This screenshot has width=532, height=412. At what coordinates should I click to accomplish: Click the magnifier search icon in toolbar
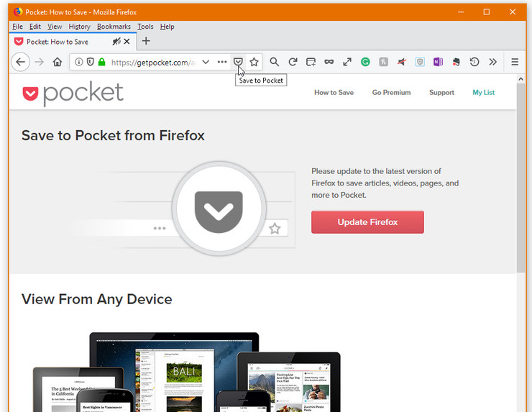click(x=274, y=62)
